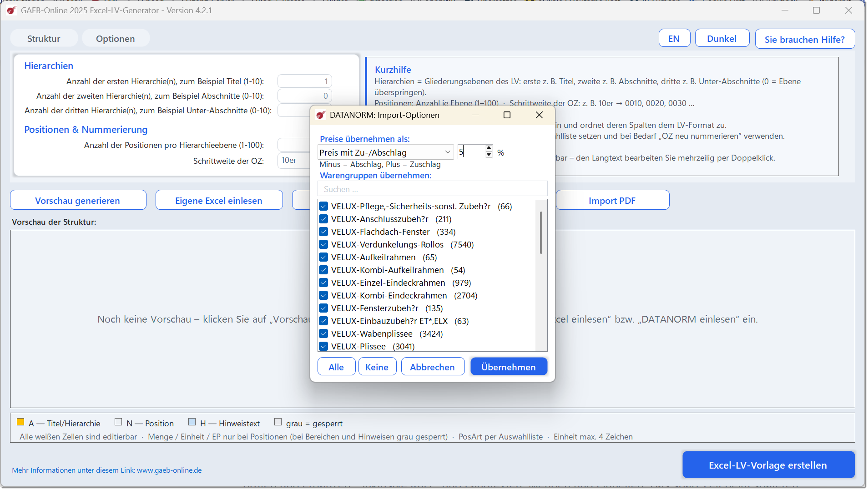The image size is (868, 490).
Task: Open the Schrittweite der OZ dropdown
Action: [x=294, y=160]
